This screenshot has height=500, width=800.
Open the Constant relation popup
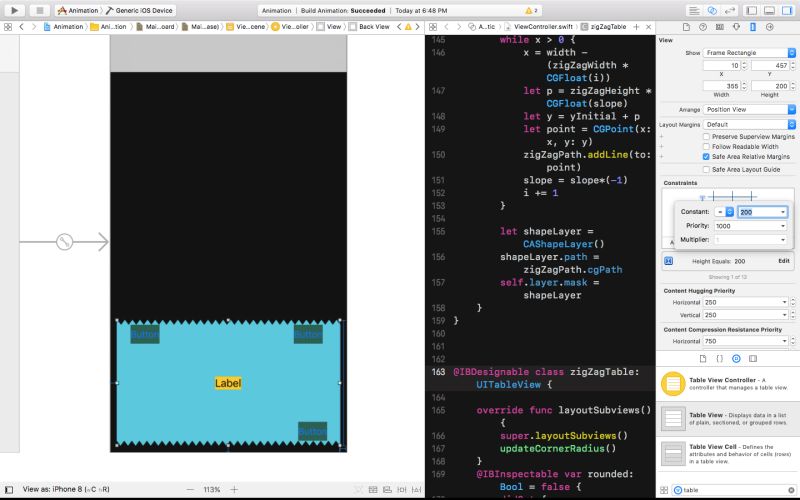[724, 212]
